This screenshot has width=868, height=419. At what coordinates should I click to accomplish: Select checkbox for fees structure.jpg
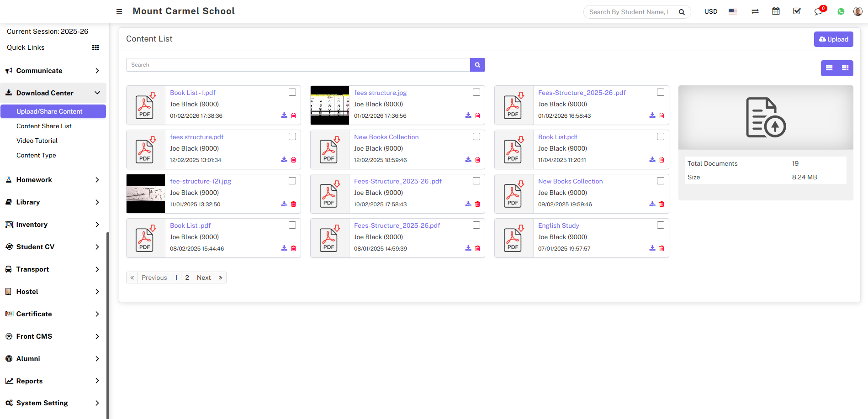click(476, 92)
